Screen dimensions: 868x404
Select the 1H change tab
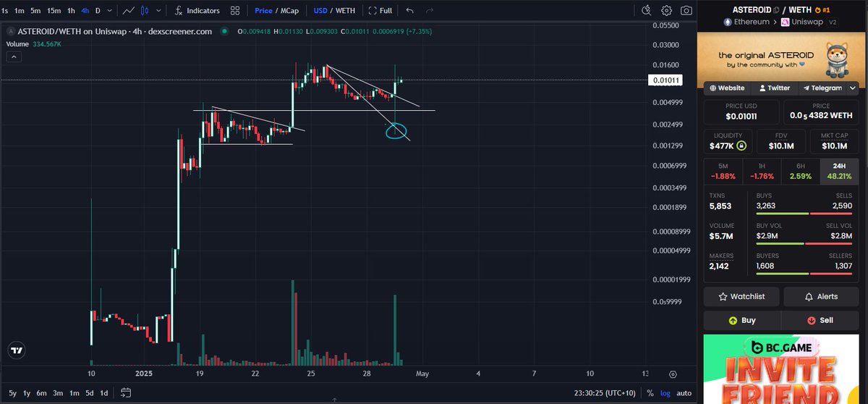click(762, 171)
